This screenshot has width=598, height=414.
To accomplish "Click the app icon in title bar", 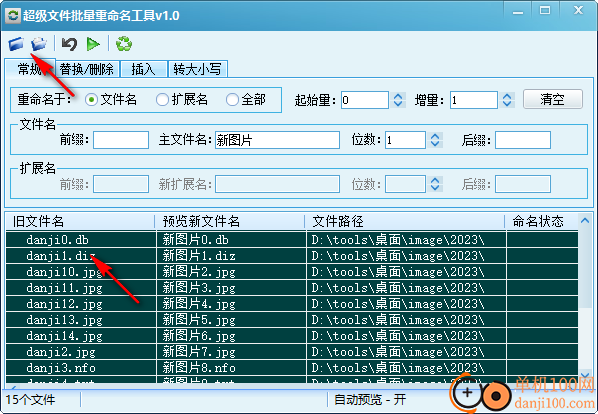I will tap(13, 16).
